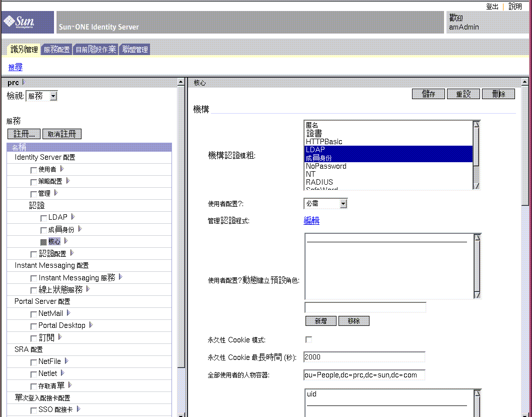The image size is (532, 417).
Task: Select HTTPBasic in the auth modules list
Action: pyautogui.click(x=389, y=142)
